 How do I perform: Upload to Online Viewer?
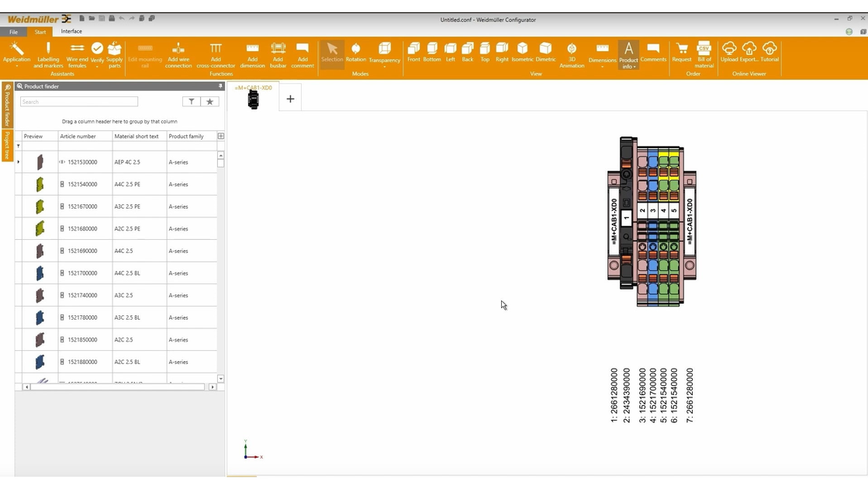(729, 51)
